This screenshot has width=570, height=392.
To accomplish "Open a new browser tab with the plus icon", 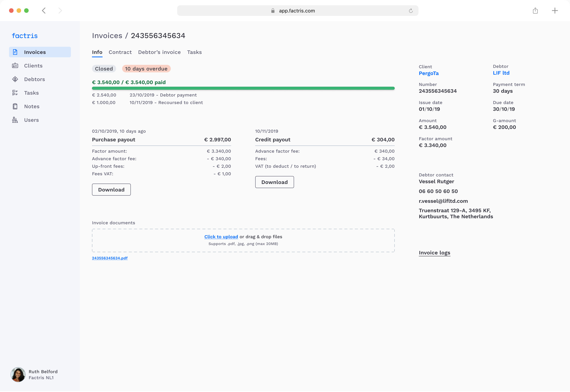I will coord(555,11).
